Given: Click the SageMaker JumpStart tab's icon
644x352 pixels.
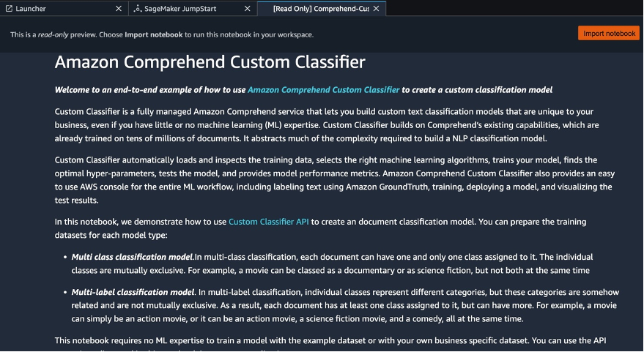Looking at the screenshot, I should coord(137,9).
